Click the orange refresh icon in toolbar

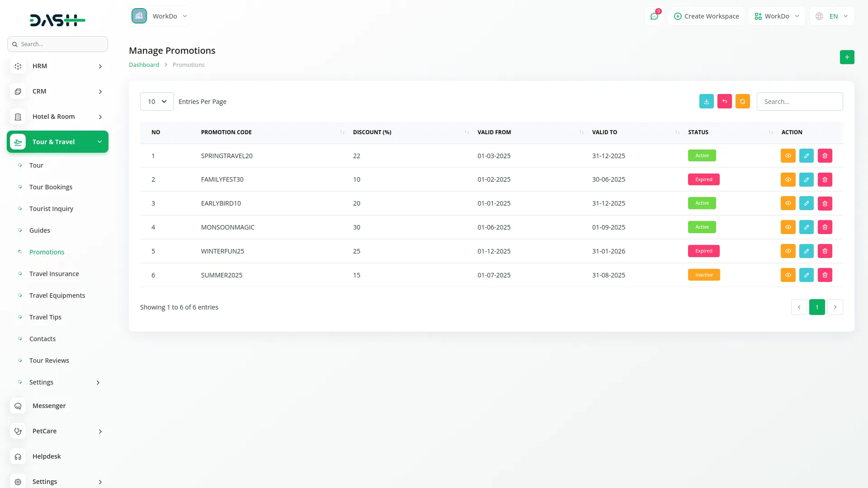742,102
